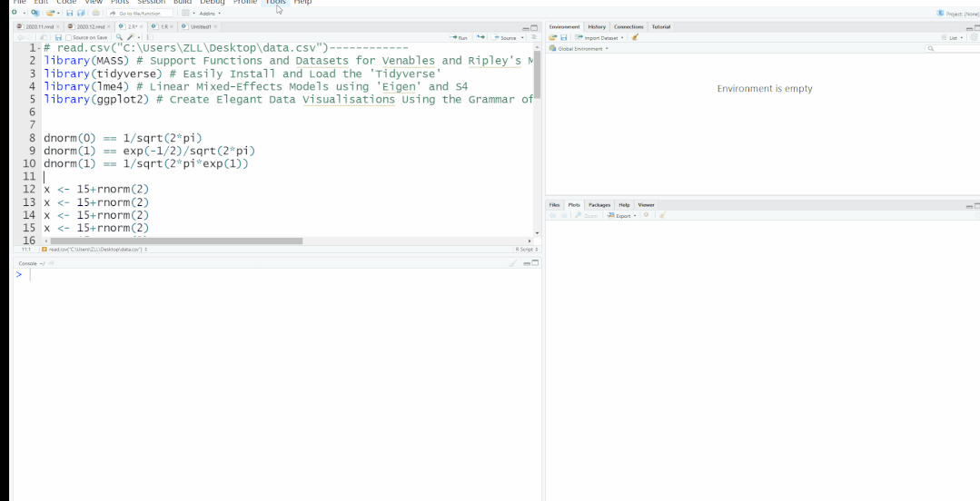Click the code tools magic wand icon
Screen dimensions: 980x501
click(130, 37)
